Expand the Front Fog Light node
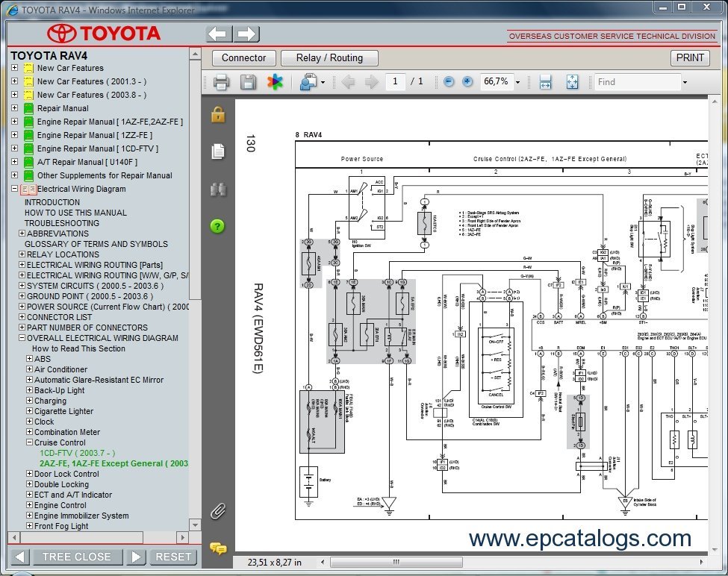The image size is (728, 576). (29, 526)
